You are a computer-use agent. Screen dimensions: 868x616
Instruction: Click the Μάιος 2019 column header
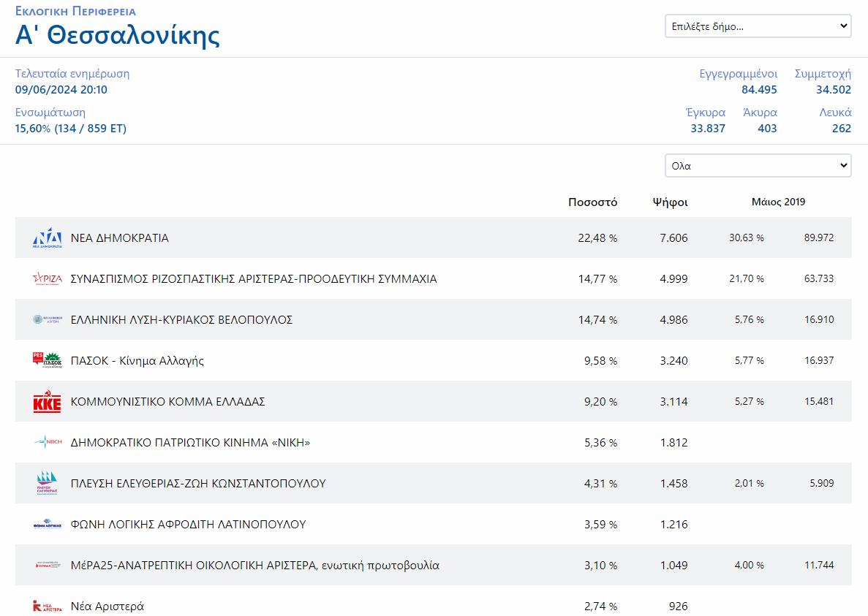(x=778, y=202)
